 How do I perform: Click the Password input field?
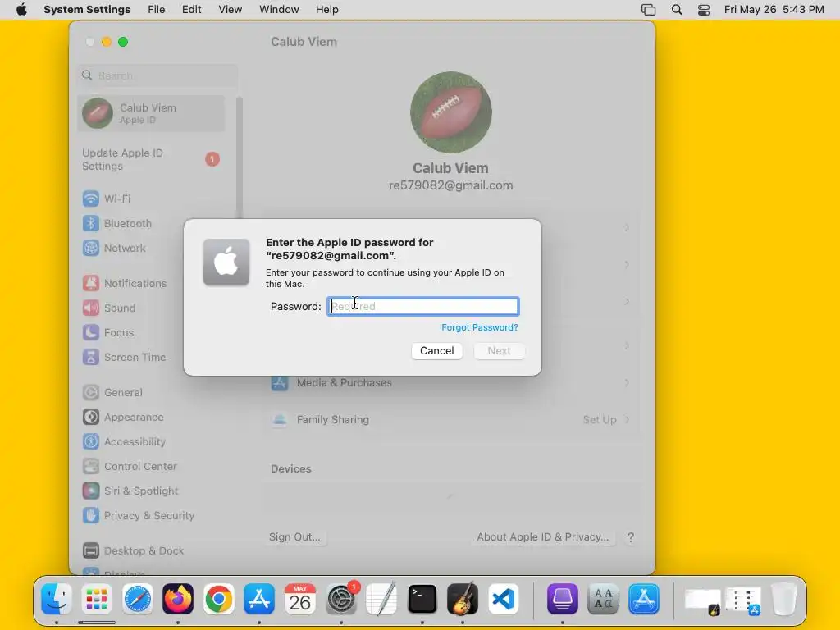tap(422, 306)
